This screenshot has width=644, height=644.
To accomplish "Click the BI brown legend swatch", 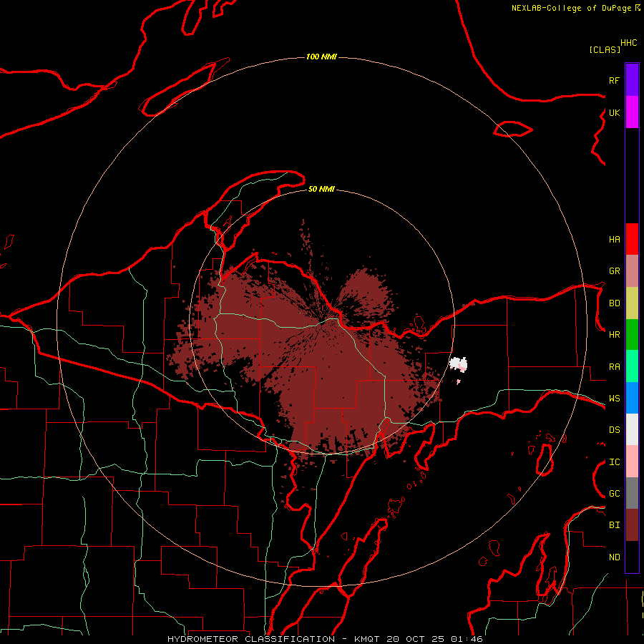I will pos(632,525).
